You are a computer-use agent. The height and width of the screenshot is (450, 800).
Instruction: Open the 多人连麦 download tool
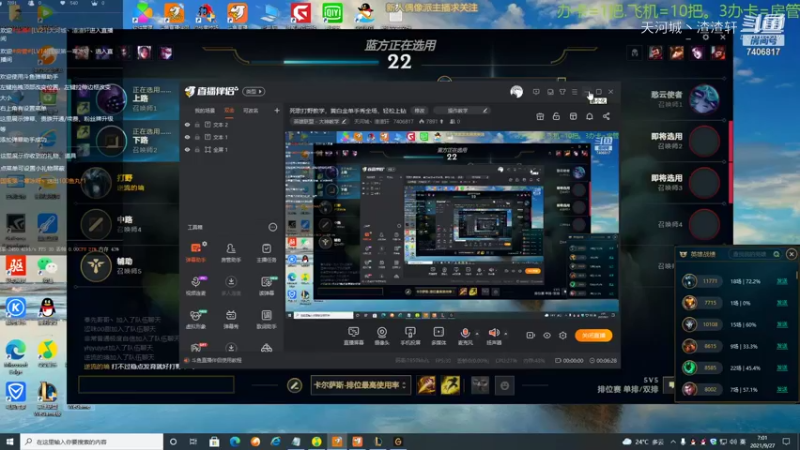click(231, 286)
